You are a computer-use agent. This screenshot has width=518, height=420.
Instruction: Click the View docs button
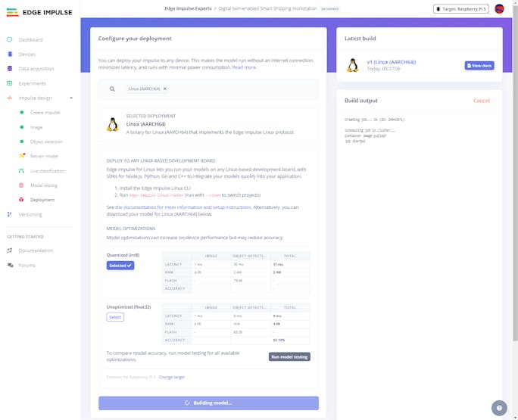[479, 66]
